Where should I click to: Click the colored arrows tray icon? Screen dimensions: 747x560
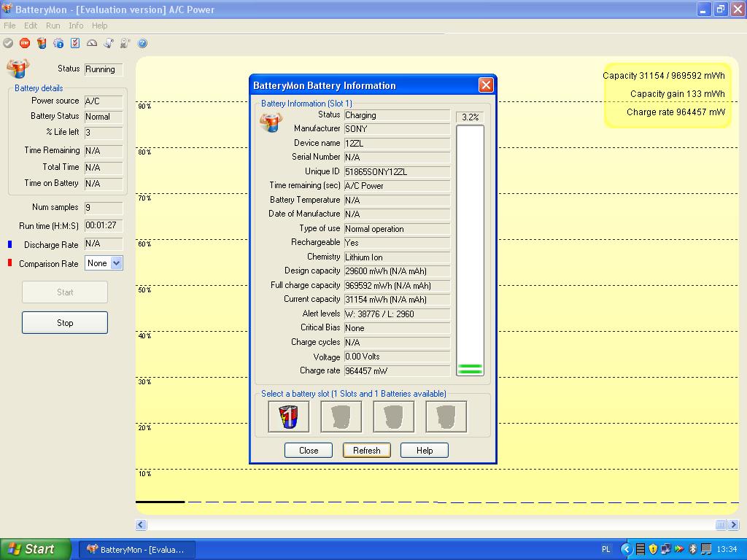(679, 550)
